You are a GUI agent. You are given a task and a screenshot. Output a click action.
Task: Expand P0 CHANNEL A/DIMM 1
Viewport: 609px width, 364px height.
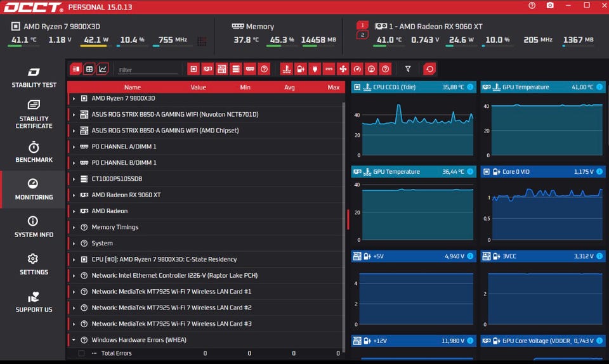click(74, 146)
